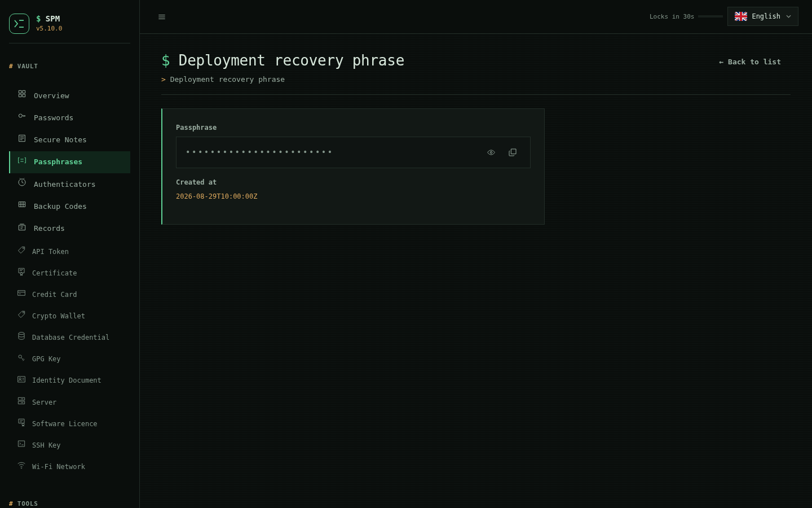This screenshot has height=508, width=812.
Task: Click the Passphrase field label
Action: click(x=196, y=128)
